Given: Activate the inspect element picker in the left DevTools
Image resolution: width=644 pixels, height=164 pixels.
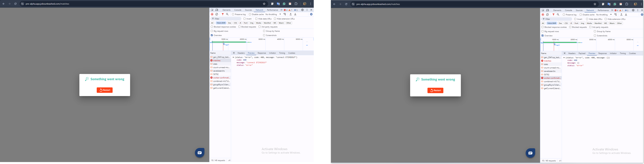Looking at the screenshot, I should point(212,10).
